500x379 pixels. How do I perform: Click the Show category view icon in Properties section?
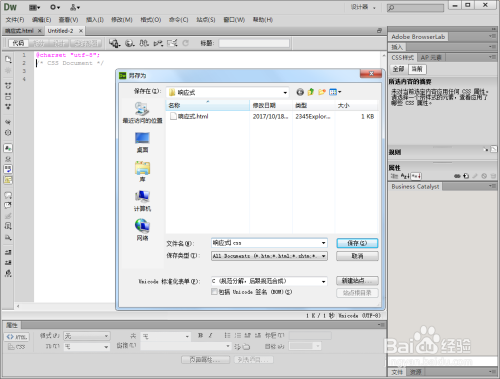click(394, 176)
